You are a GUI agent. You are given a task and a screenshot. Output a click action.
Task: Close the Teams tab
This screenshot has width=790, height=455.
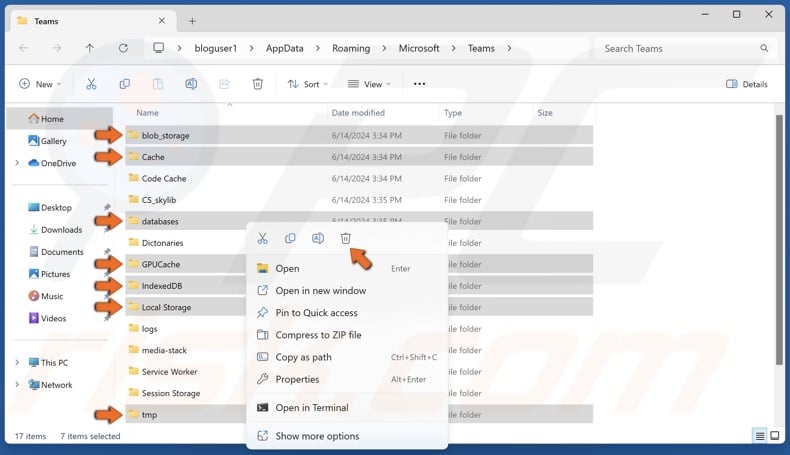point(162,21)
